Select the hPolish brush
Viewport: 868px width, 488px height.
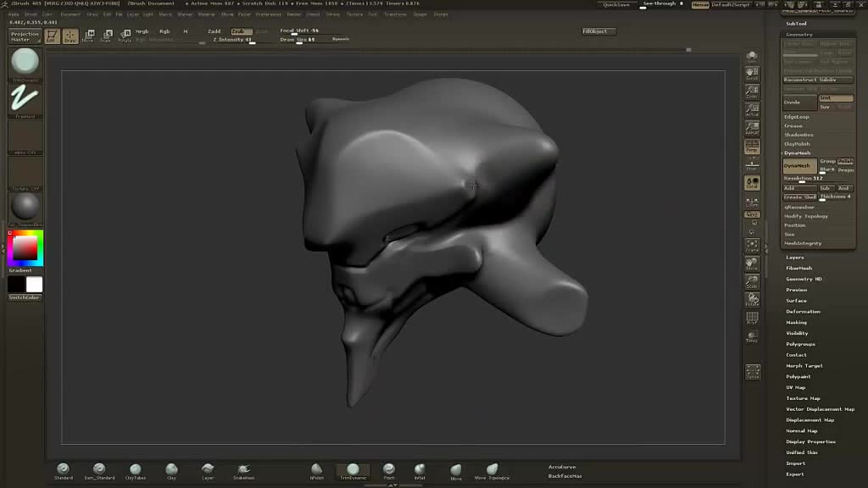pos(317,471)
